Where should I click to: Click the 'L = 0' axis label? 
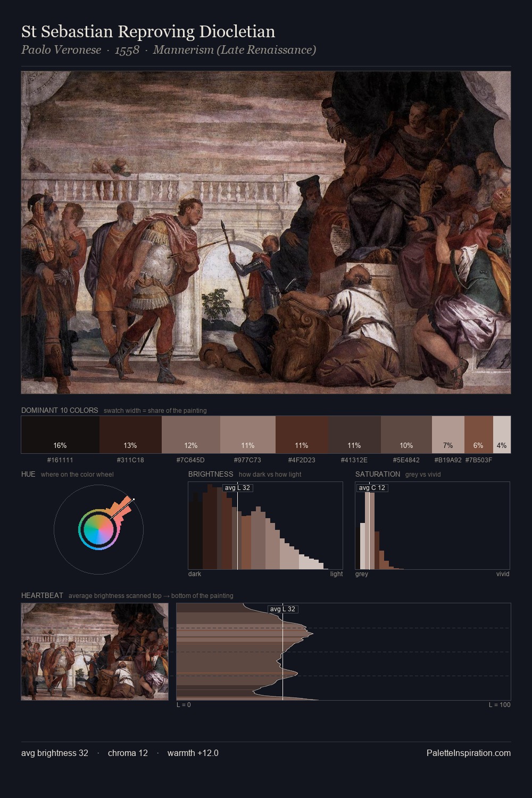tap(184, 705)
